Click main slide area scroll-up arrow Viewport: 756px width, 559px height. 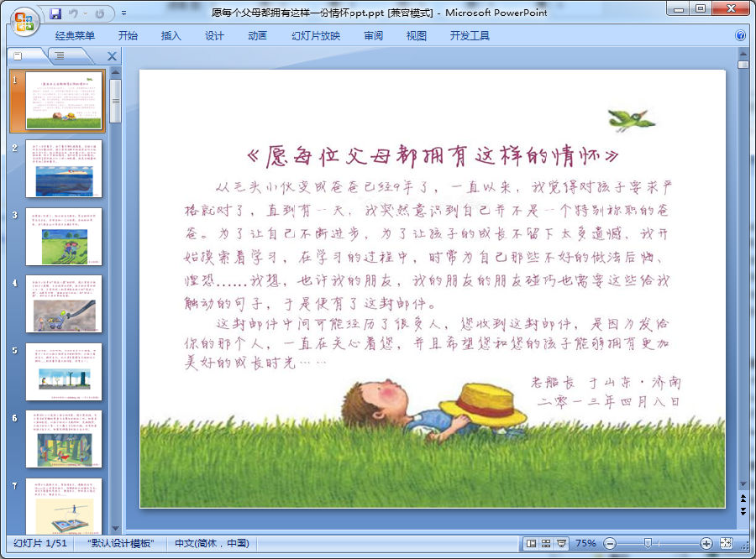(x=743, y=54)
